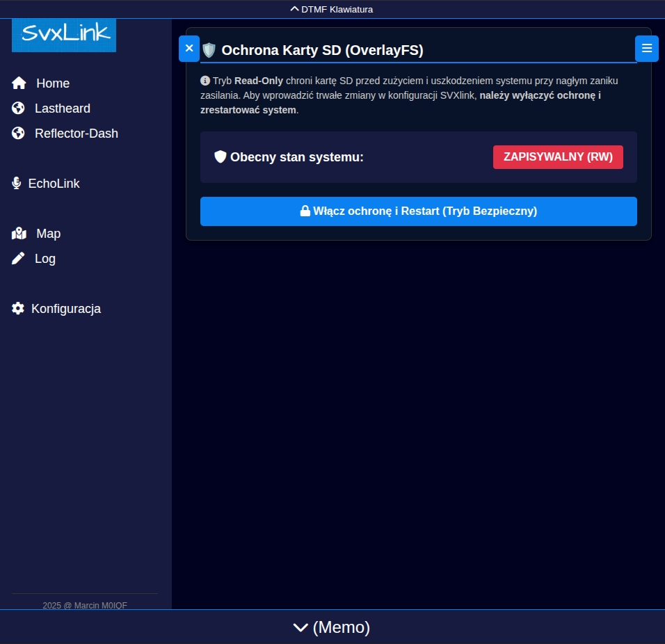Open the hamburger menu button
Screen dimensions: 665x644
tap(646, 49)
